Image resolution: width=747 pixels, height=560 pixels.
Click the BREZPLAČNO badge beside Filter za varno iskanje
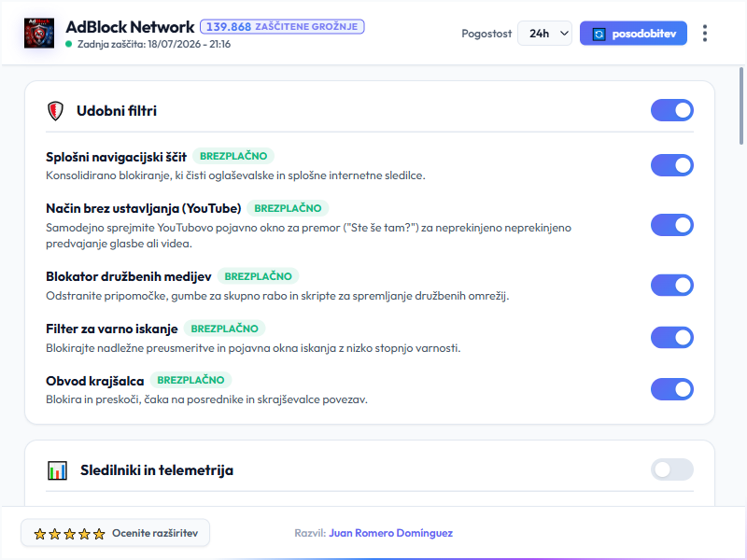click(224, 329)
